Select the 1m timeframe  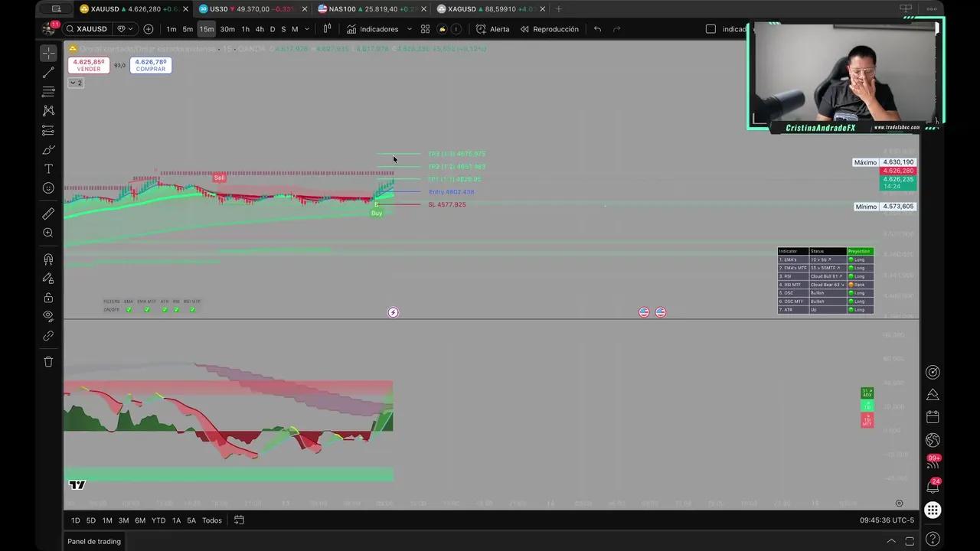[x=171, y=29]
